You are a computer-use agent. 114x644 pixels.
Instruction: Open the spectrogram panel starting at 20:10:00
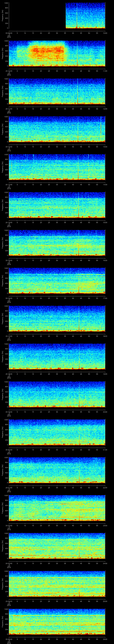(57, 53)
